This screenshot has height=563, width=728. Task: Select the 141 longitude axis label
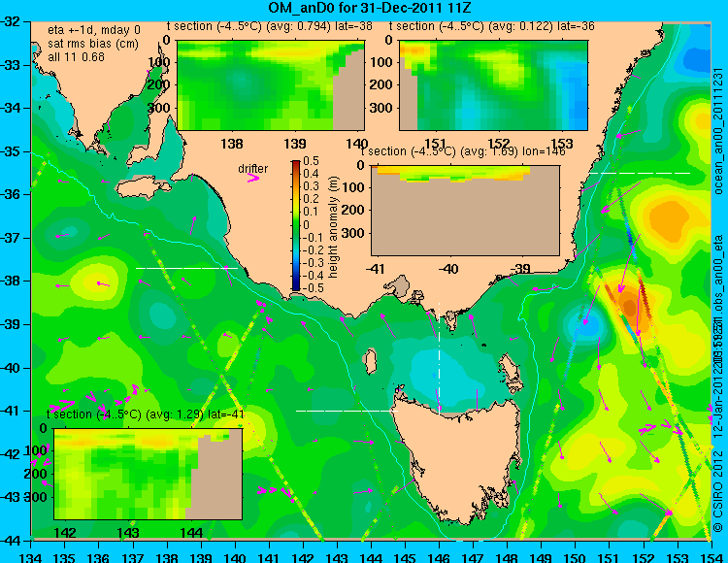point(269,557)
